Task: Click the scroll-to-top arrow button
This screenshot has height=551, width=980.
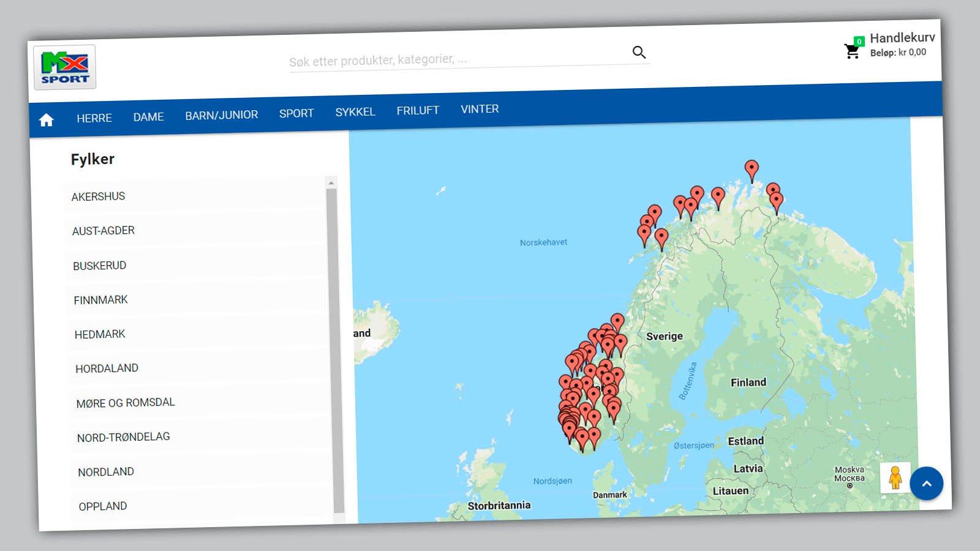Action: point(926,484)
